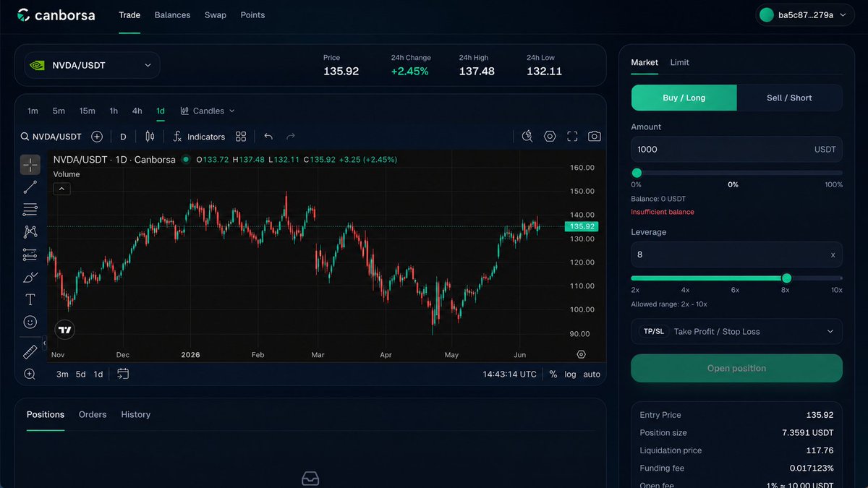Open go to date calendar
The height and width of the screenshot is (488, 868).
click(123, 374)
